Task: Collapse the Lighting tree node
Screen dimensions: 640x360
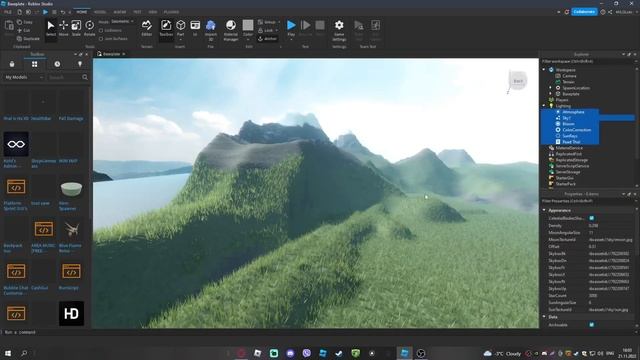Action: (544, 106)
